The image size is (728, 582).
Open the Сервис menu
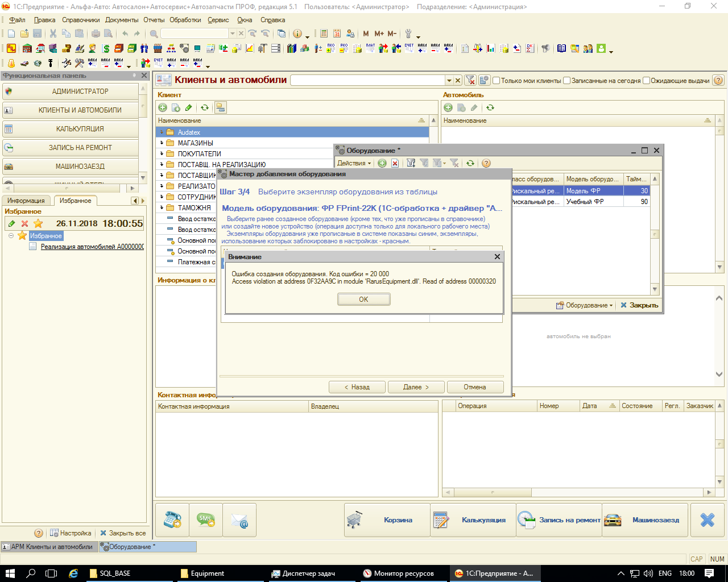click(x=218, y=20)
